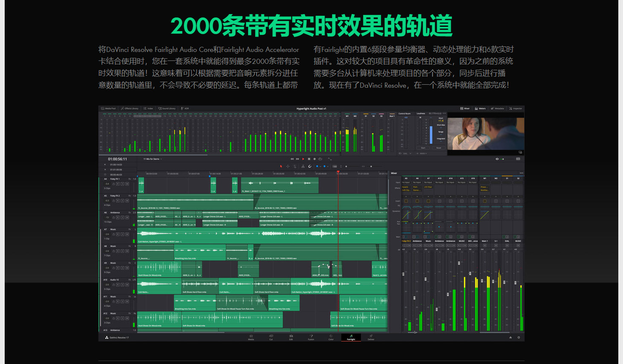This screenshot has height=364, width=623.
Task: Open the 11 Mix for Stems dropdown
Action: click(153, 159)
